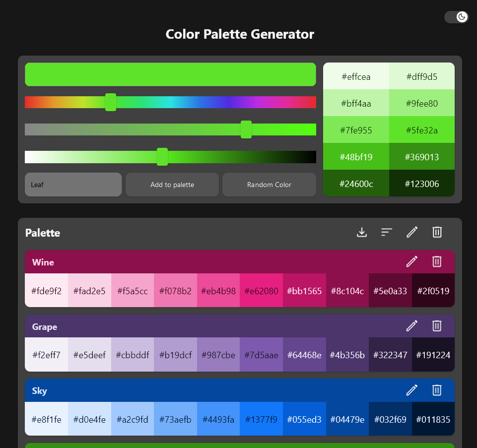Click Wine swatch #f5a5cc
The image size is (477, 448).
[x=133, y=290]
